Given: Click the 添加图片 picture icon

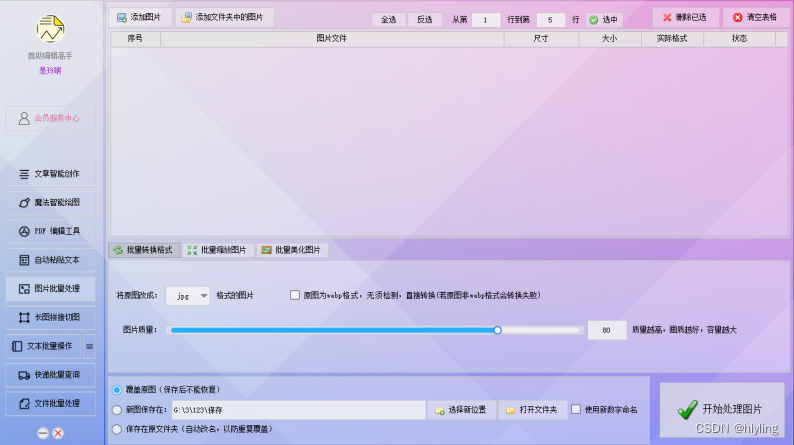Looking at the screenshot, I should click(x=122, y=18).
